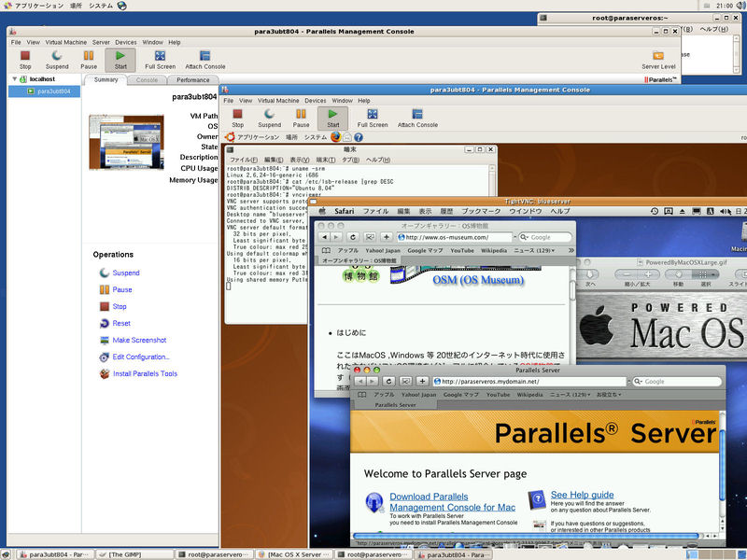
Task: Click show desktop icon in bottom panel
Action: point(7,554)
